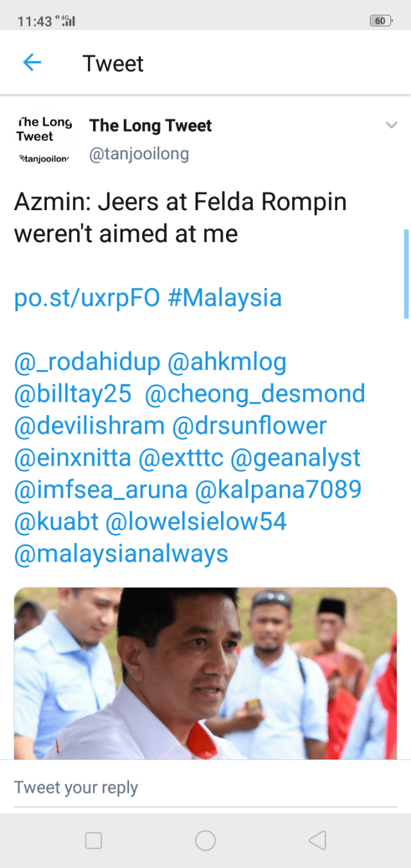Tap Android recent apps square button
Image resolution: width=411 pixels, height=868 pixels.
point(94,840)
